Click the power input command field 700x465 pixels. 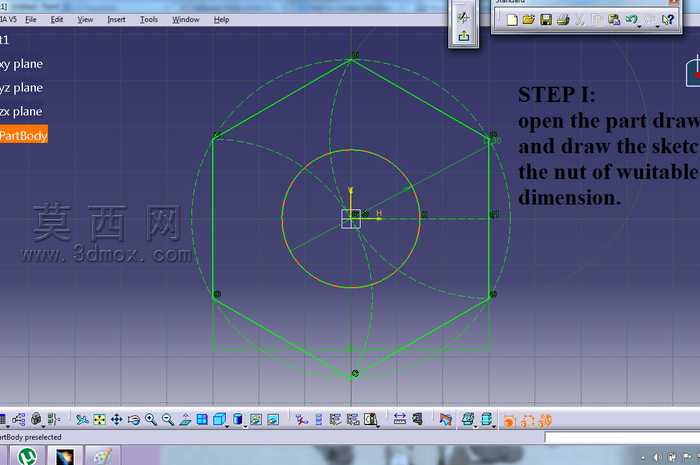622,438
